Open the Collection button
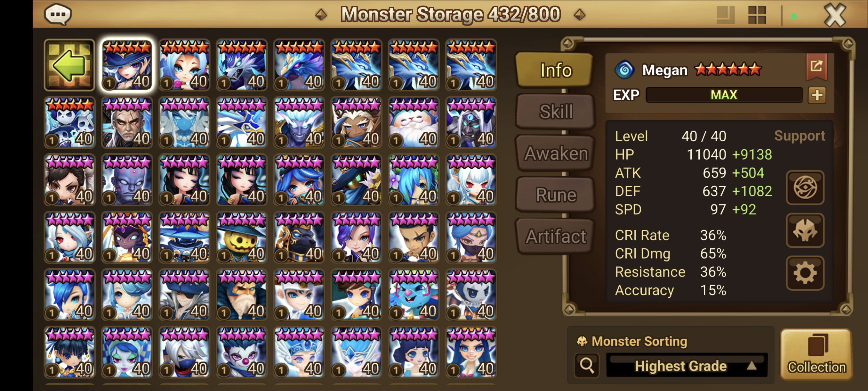The image size is (868, 391). pyautogui.click(x=816, y=354)
